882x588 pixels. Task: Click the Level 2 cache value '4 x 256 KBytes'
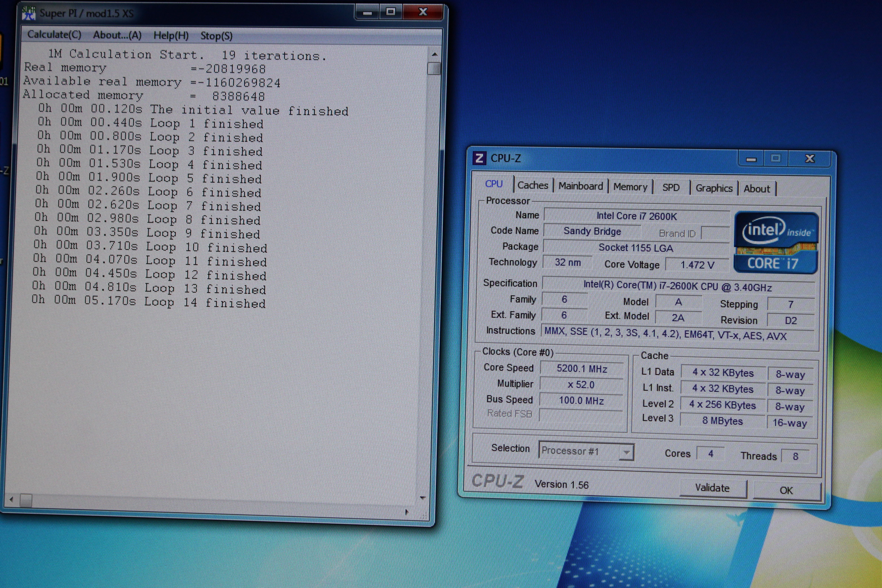coord(722,405)
